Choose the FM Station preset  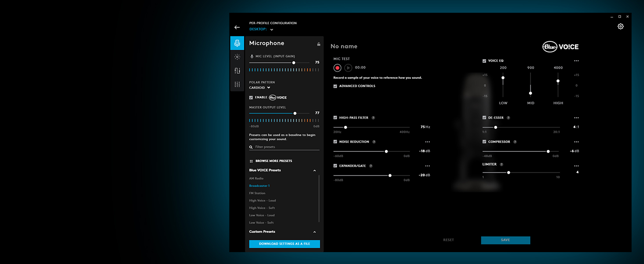tap(257, 193)
